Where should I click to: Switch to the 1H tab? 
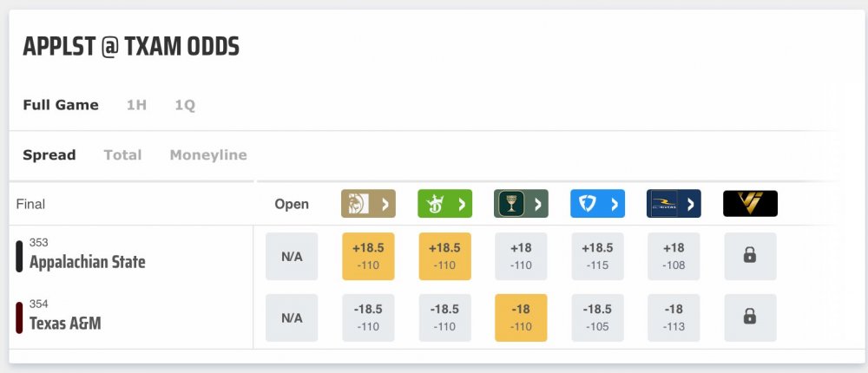[136, 105]
